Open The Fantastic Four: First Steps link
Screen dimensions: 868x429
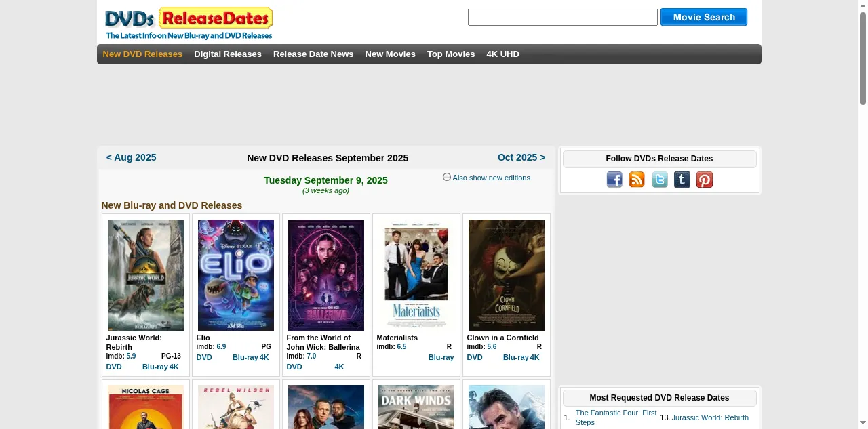[616, 417]
